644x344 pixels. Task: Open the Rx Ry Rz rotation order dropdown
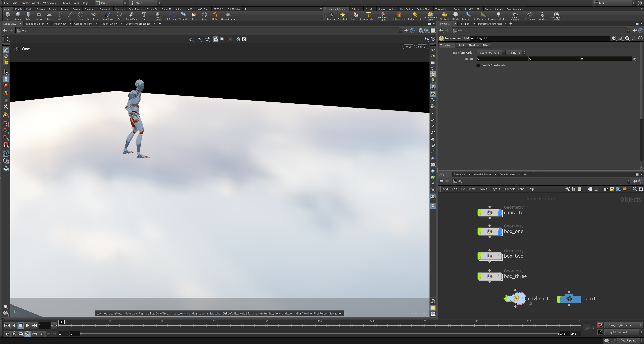tap(516, 53)
